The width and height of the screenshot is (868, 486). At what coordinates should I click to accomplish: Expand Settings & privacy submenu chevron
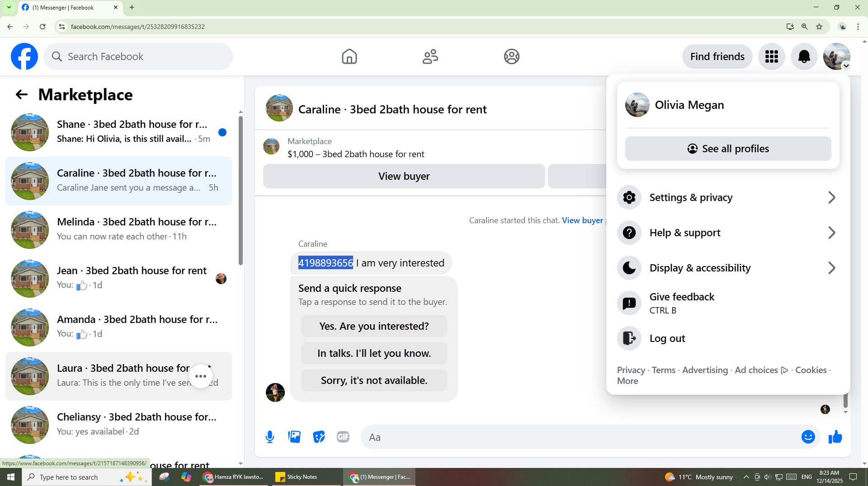point(831,197)
